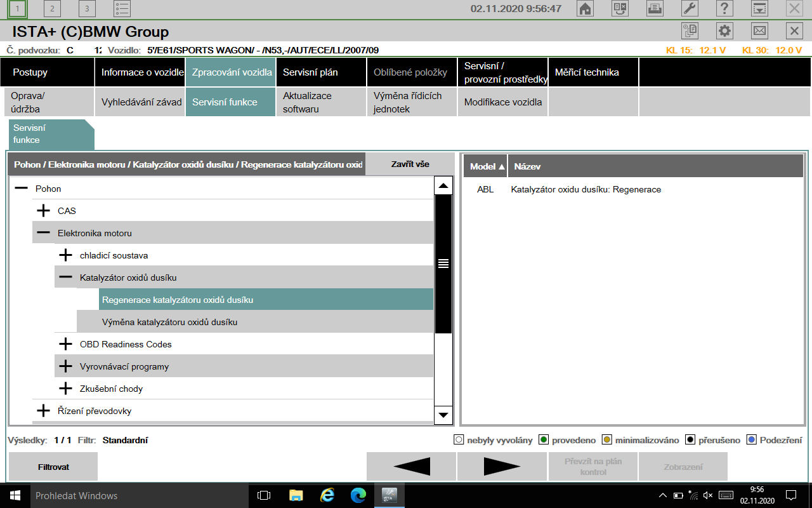The width and height of the screenshot is (812, 508).
Task: Collapse the Elektronika motoru node
Action: point(44,233)
